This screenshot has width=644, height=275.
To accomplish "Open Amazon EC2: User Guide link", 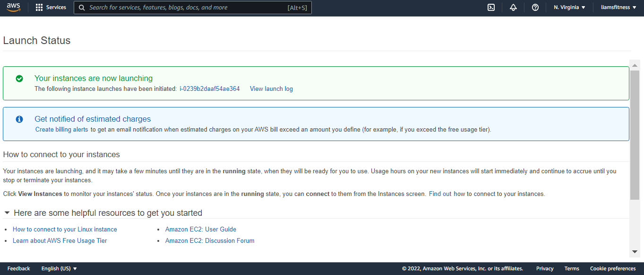I will 200,229.
